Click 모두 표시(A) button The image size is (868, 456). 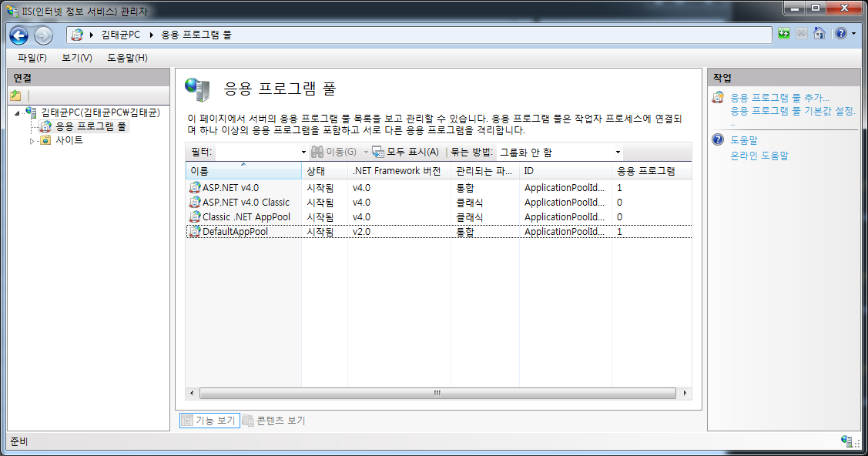click(406, 152)
